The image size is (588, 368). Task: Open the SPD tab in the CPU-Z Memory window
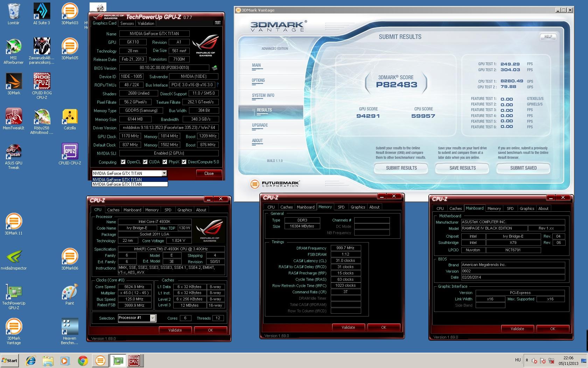341,207
